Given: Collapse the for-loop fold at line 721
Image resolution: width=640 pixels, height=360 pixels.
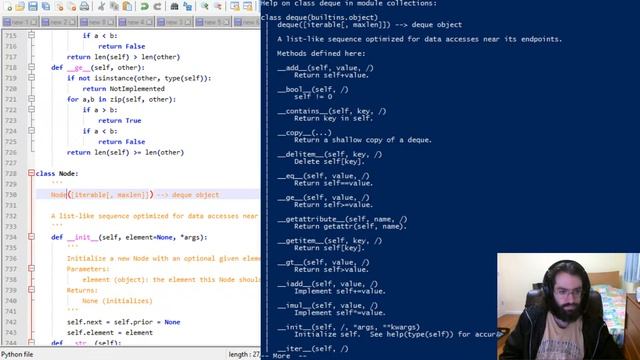Looking at the screenshot, I should click(31, 99).
